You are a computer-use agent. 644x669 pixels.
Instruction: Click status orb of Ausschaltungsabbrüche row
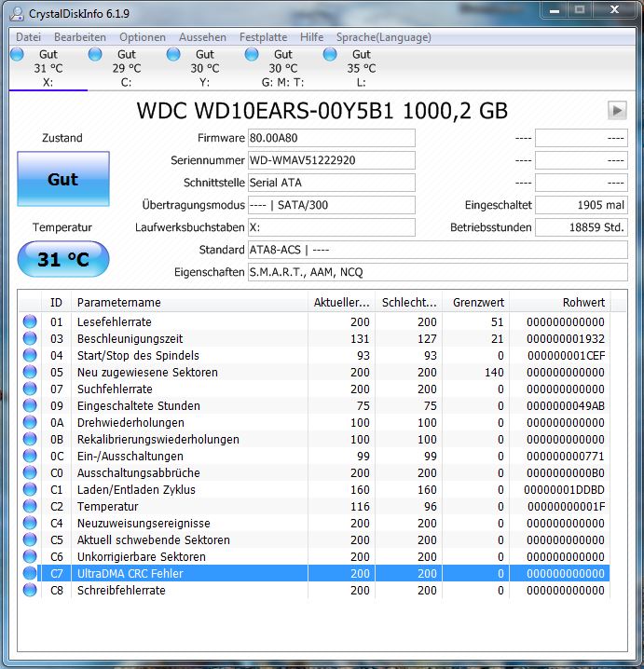click(30, 472)
